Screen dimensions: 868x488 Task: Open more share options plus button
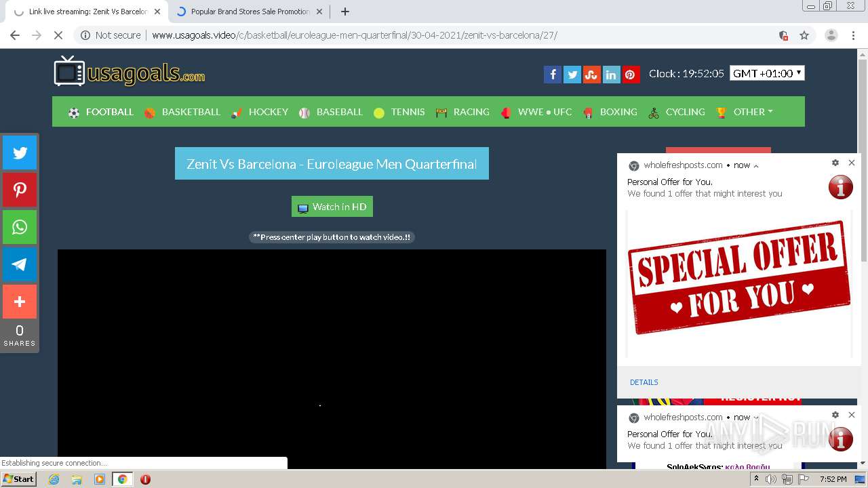(20, 302)
